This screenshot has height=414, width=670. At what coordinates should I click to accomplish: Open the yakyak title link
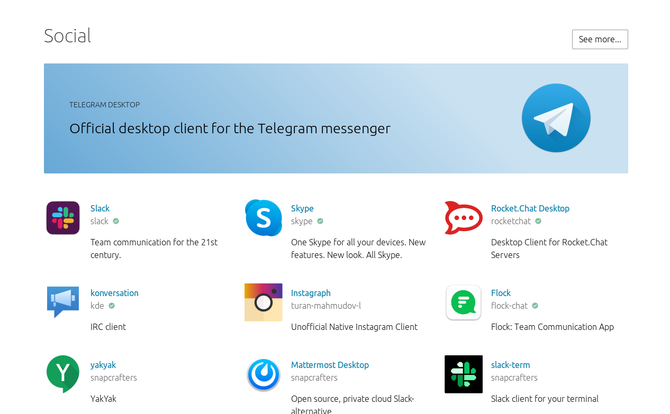(103, 365)
